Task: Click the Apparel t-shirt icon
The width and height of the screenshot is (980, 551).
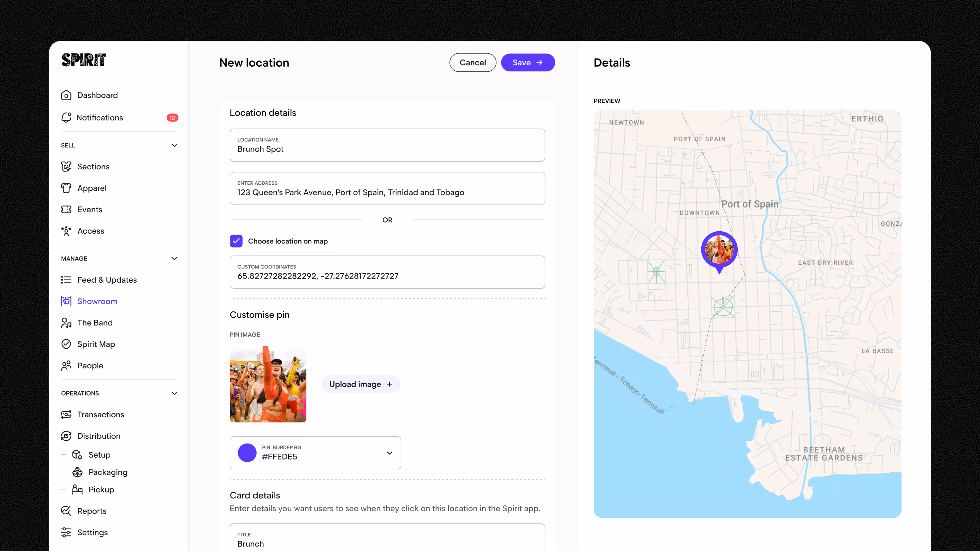Action: (x=66, y=188)
